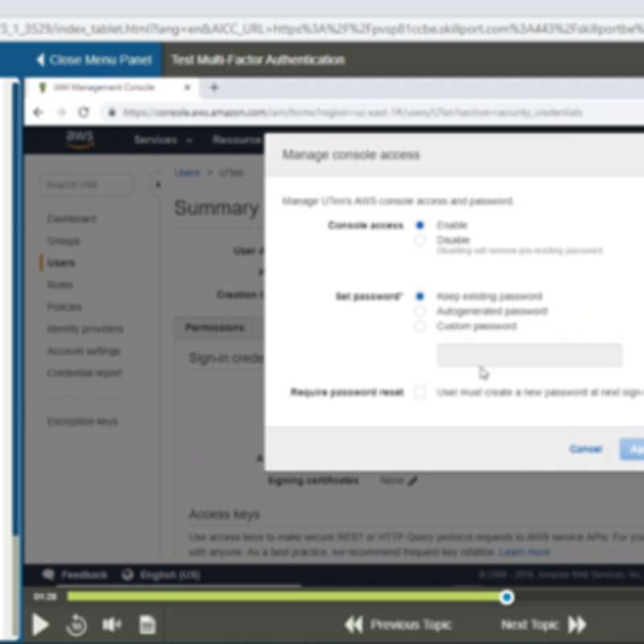Viewport: 644px width, 644px height.
Task: Close the IAM Management Console tab
Action: (x=188, y=88)
